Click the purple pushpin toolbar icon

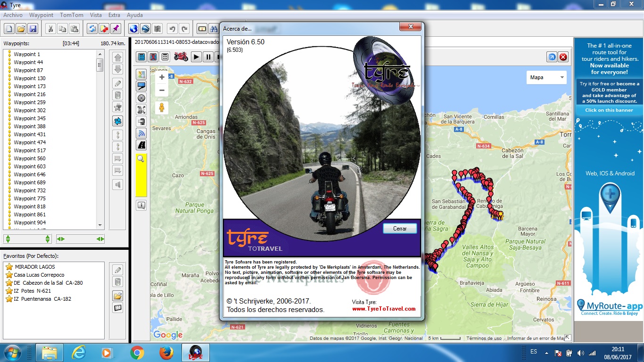tap(116, 29)
